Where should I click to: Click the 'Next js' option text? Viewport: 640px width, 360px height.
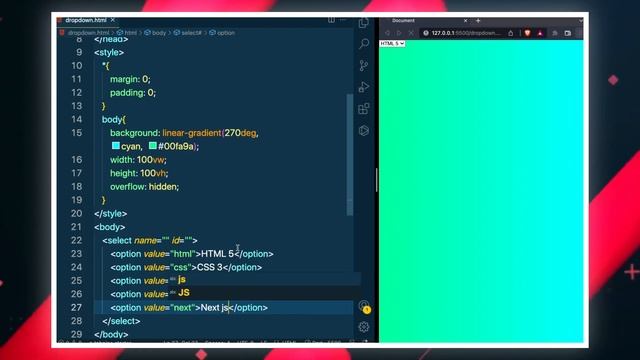coord(215,308)
